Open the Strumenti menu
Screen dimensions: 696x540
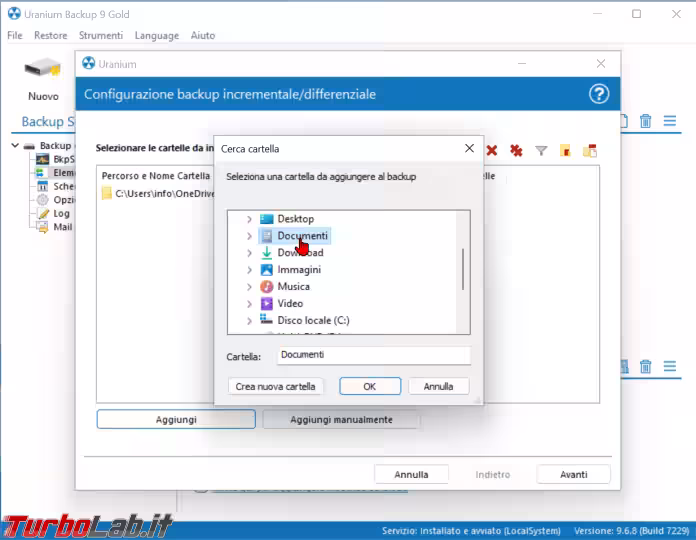[x=101, y=35]
